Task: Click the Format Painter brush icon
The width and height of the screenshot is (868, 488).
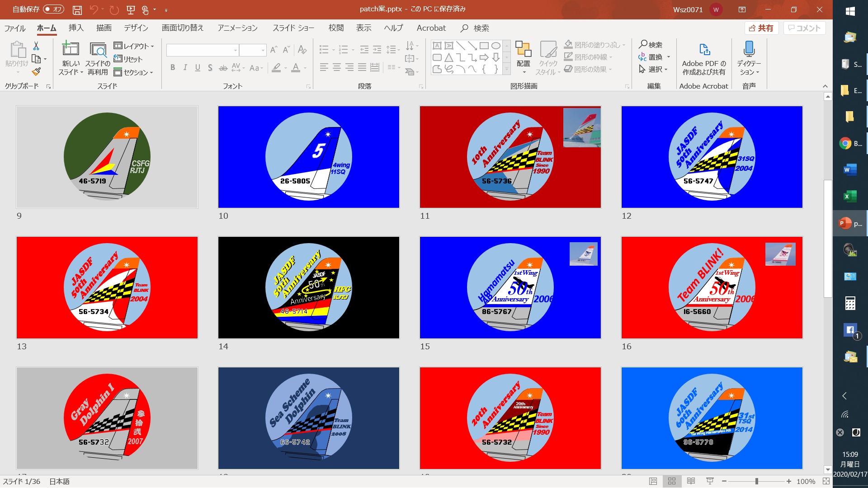Action: [36, 71]
